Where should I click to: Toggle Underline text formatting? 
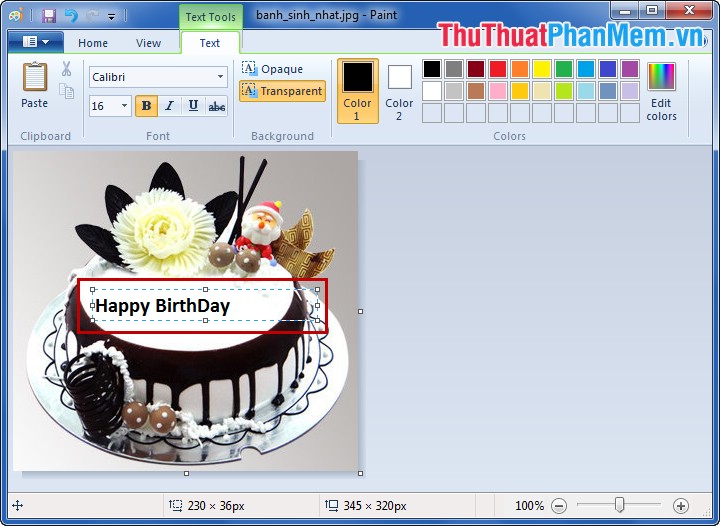193,106
